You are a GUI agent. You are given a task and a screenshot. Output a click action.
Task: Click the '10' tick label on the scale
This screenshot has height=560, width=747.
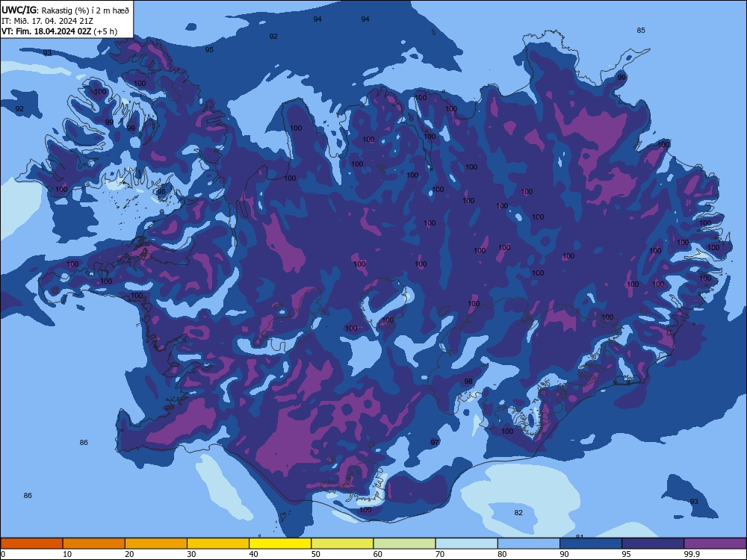[x=67, y=554]
